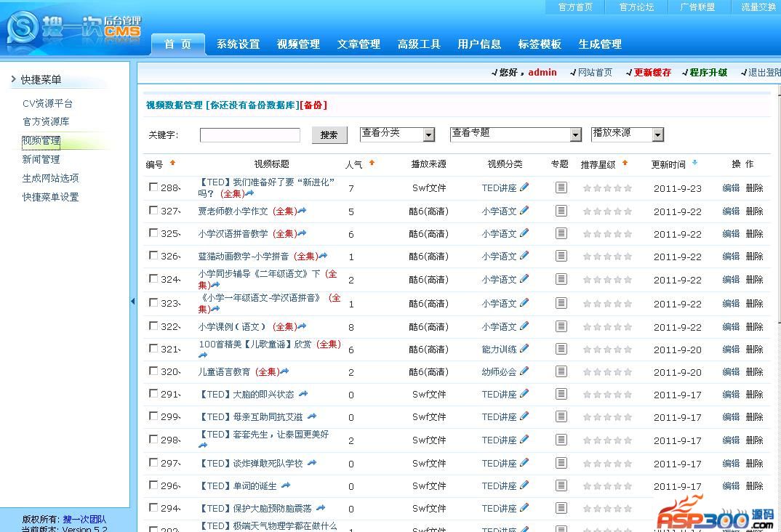Click the 更新缓存 link
The height and width of the screenshot is (532, 781).
click(x=652, y=73)
